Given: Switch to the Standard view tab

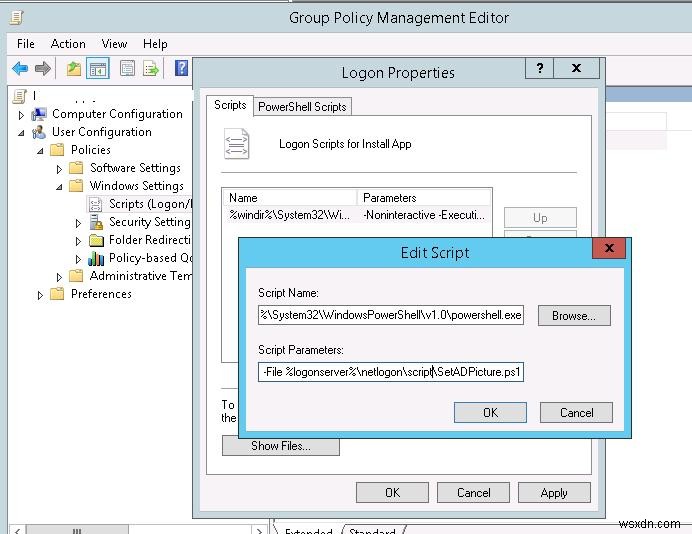Looking at the screenshot, I should click(x=372, y=530).
